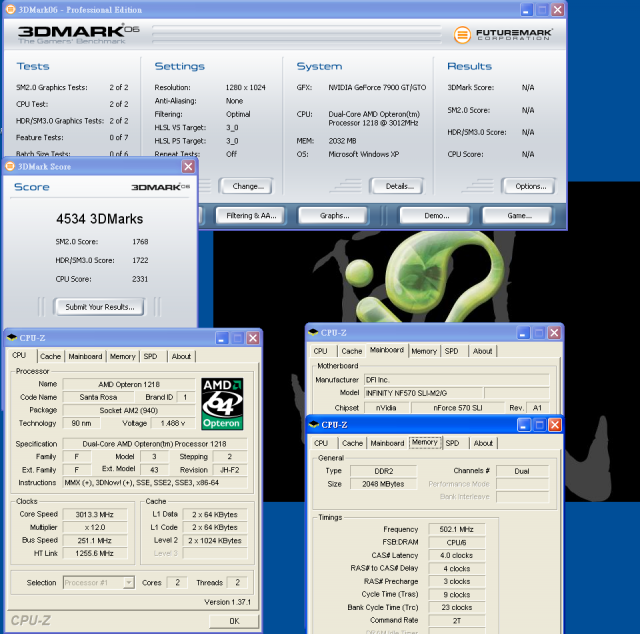
Task: Click the 3DMark06 logo in the header
Action: 78,34
